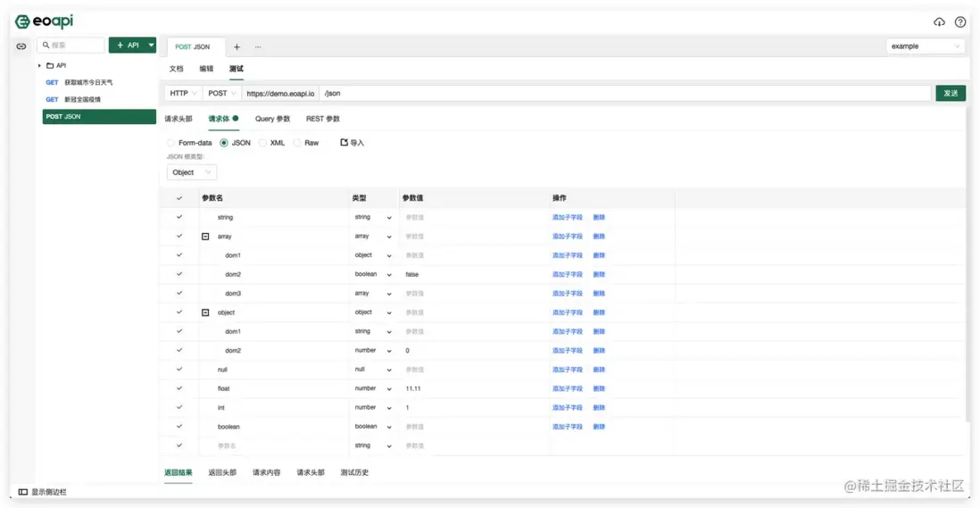Click the show sidebar icon at bottom
The image size is (980, 508).
(23, 492)
